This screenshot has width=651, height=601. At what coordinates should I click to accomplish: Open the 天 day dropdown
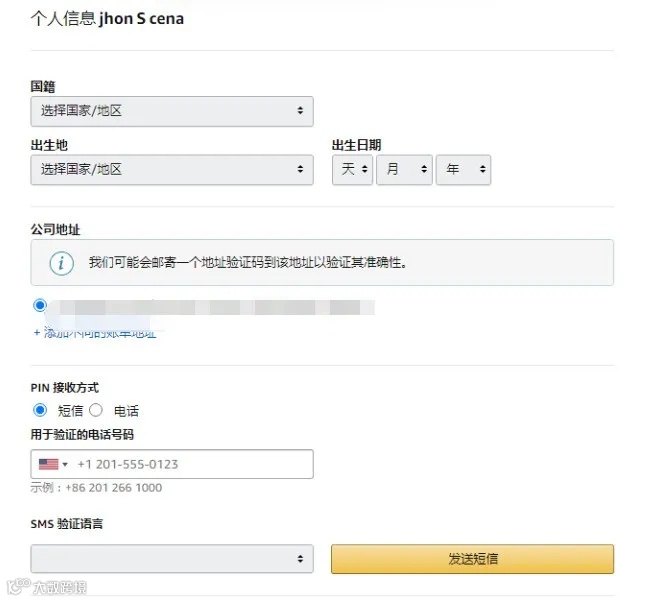[x=352, y=170]
